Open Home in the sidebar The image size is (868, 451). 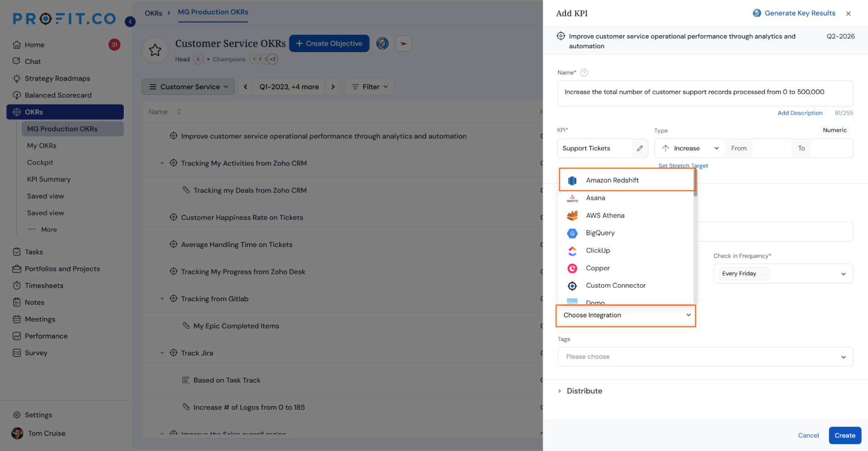[35, 45]
